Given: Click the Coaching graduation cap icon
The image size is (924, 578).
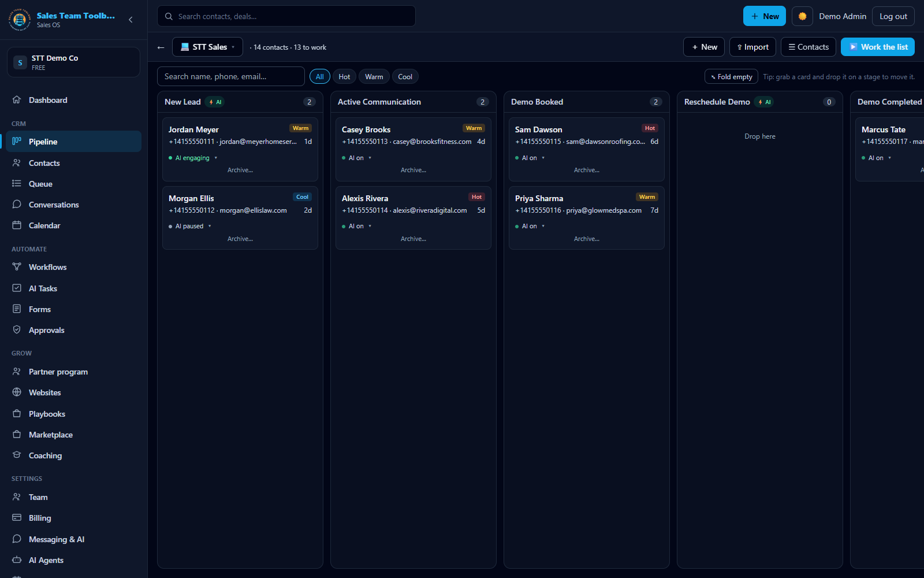Looking at the screenshot, I should tap(17, 455).
